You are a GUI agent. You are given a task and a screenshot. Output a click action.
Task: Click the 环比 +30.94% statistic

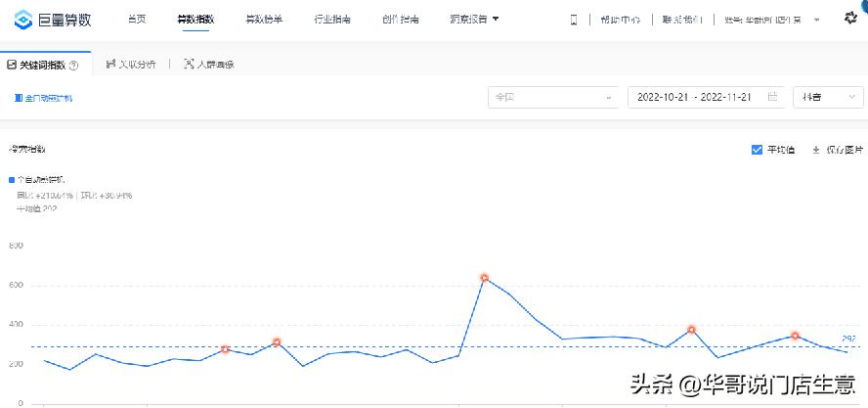pos(107,195)
